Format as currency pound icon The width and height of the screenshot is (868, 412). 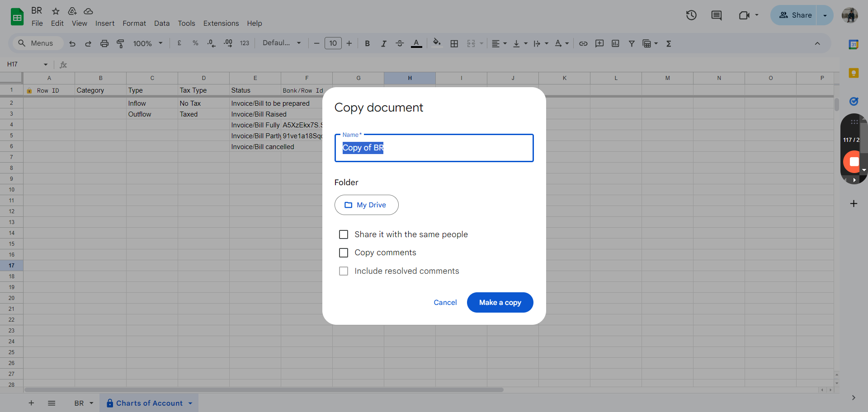[x=179, y=43]
